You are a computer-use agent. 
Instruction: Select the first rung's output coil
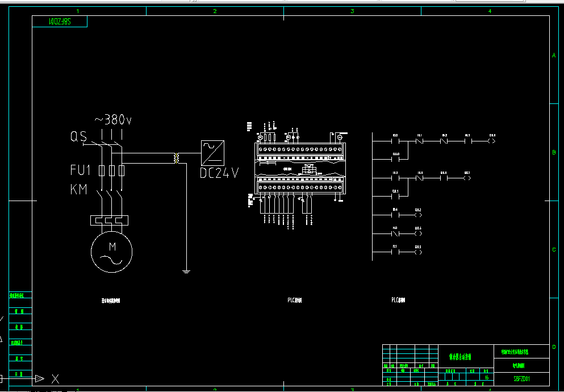[492, 141]
